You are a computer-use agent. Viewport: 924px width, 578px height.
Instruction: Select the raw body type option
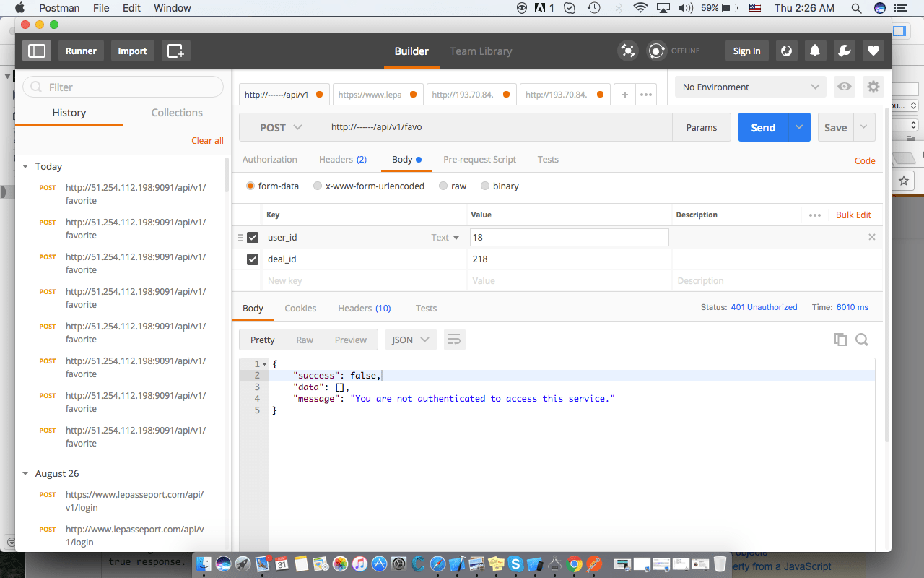(x=444, y=186)
